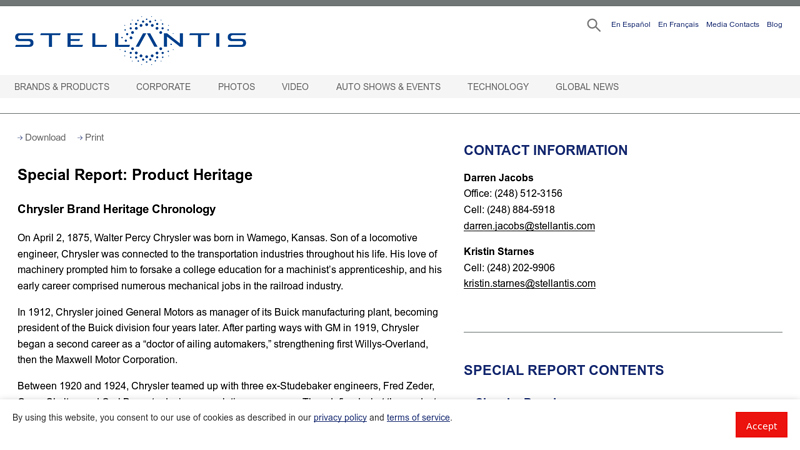The height and width of the screenshot is (450, 800).
Task: Open the Blog link
Action: pyautogui.click(x=774, y=24)
